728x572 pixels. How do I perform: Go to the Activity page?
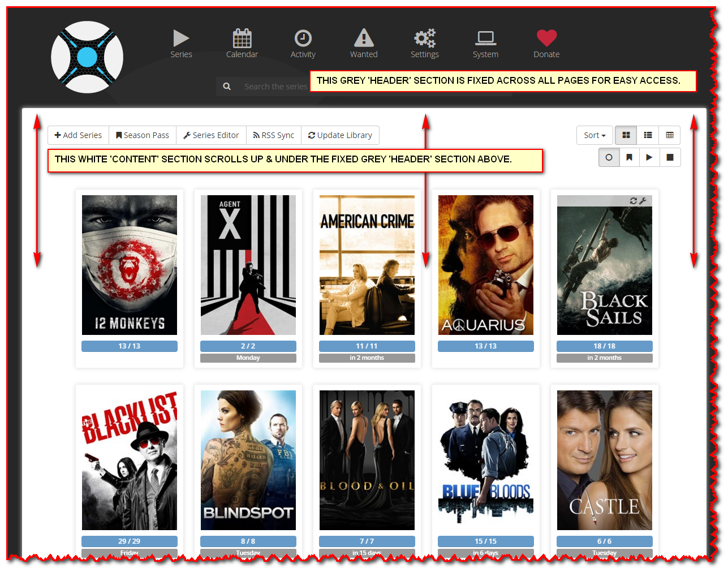(x=303, y=44)
